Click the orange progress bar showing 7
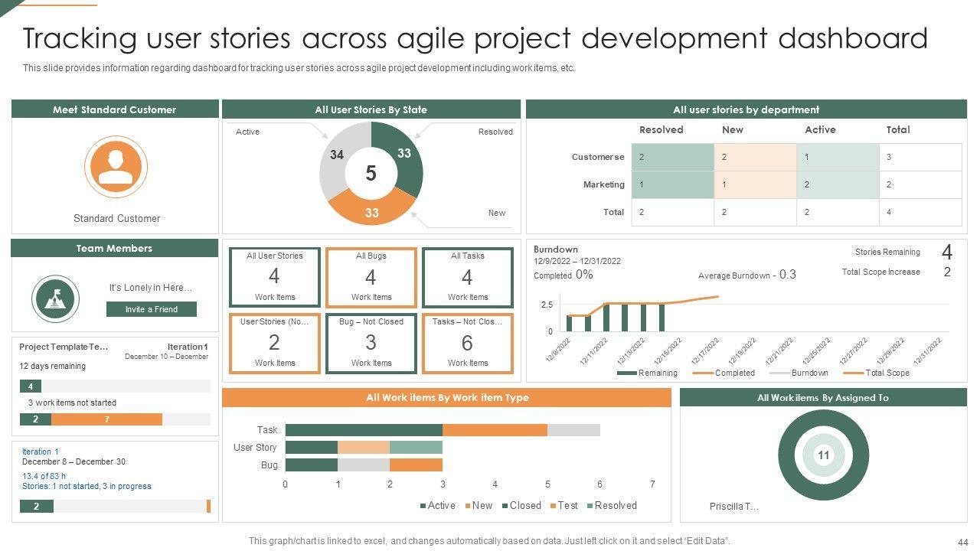 pyautogui.click(x=106, y=419)
